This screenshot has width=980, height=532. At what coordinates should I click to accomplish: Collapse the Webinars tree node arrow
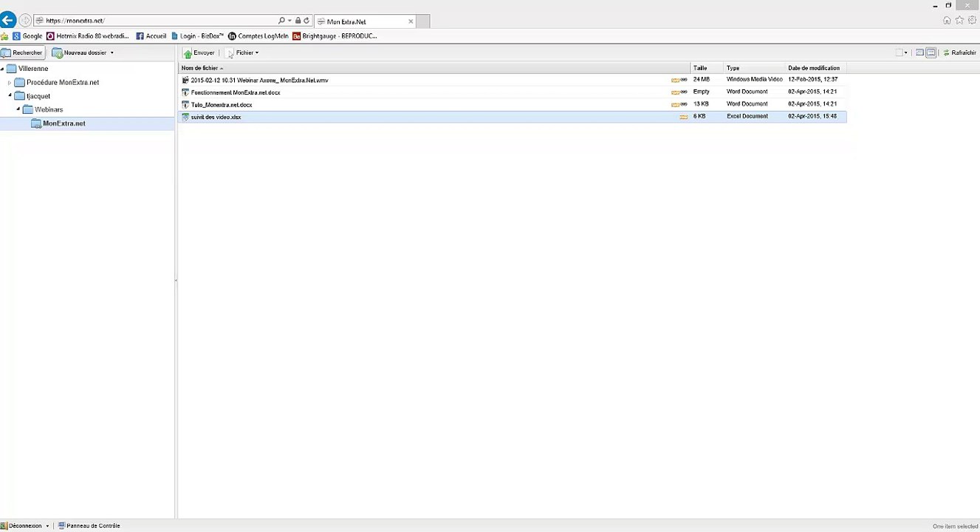pyautogui.click(x=18, y=109)
